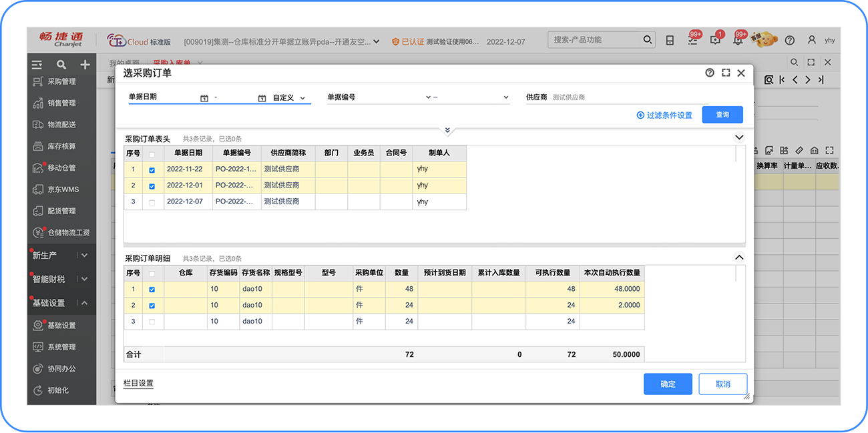Open the 自定义 date range dropdown
Viewport: 868px width, 433px height.
[x=289, y=98]
